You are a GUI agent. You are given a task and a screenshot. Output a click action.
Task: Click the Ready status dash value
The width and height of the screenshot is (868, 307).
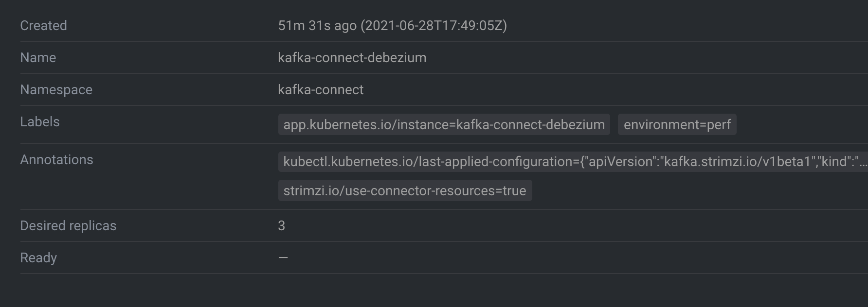tap(283, 257)
